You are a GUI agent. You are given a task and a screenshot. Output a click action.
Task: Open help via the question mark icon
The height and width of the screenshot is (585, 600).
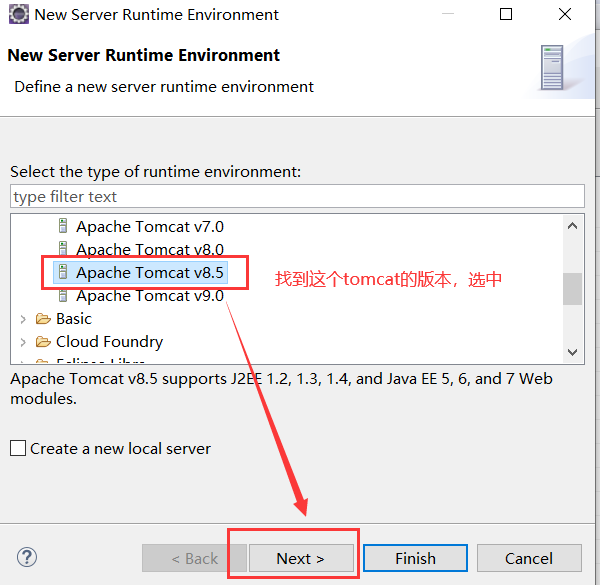click(x=27, y=557)
